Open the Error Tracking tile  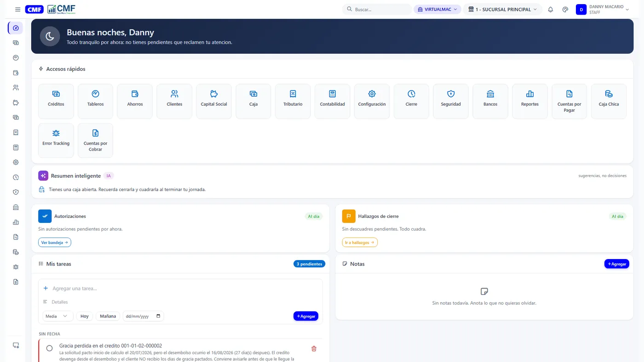coord(56,141)
